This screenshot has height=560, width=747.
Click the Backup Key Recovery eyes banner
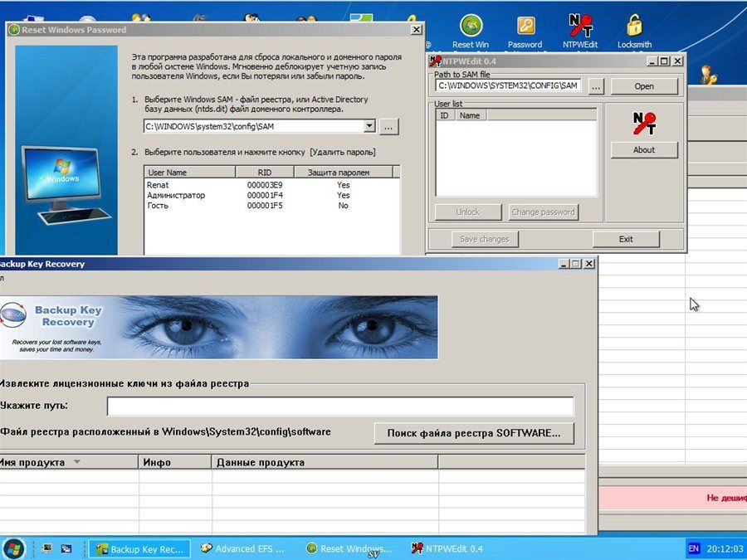point(219,328)
